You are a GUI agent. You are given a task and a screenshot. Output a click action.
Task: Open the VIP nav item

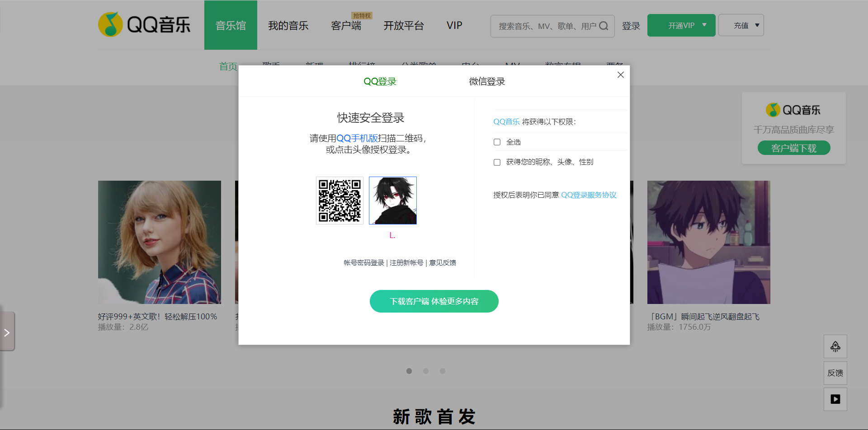click(454, 25)
